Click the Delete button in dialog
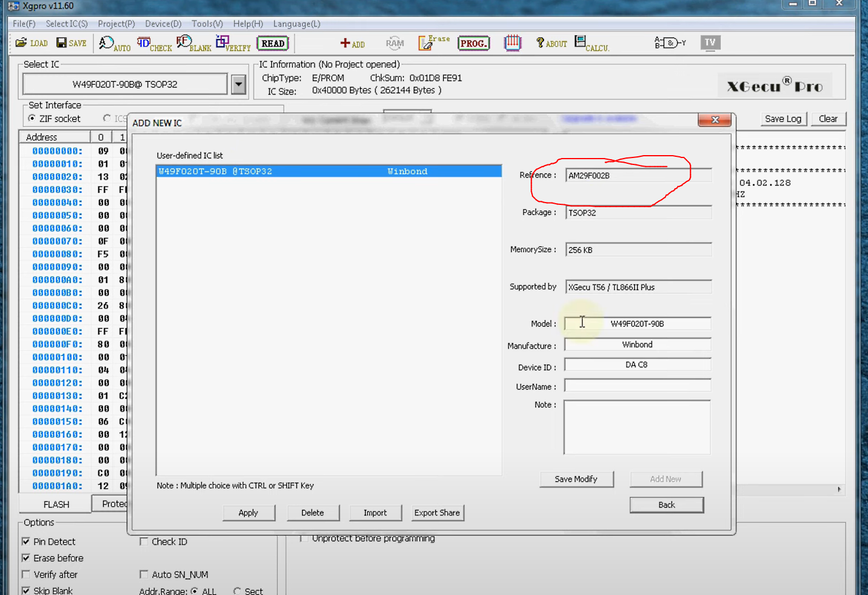Image resolution: width=868 pixels, height=595 pixels. point(312,513)
